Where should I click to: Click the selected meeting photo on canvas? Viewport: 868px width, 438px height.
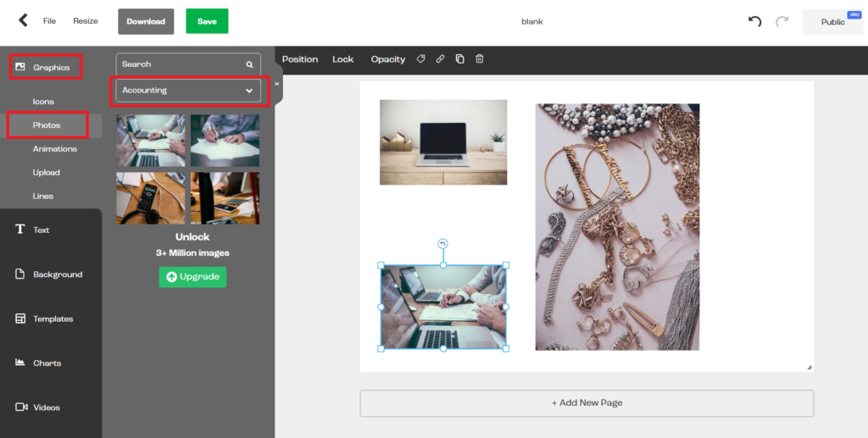[x=443, y=307]
